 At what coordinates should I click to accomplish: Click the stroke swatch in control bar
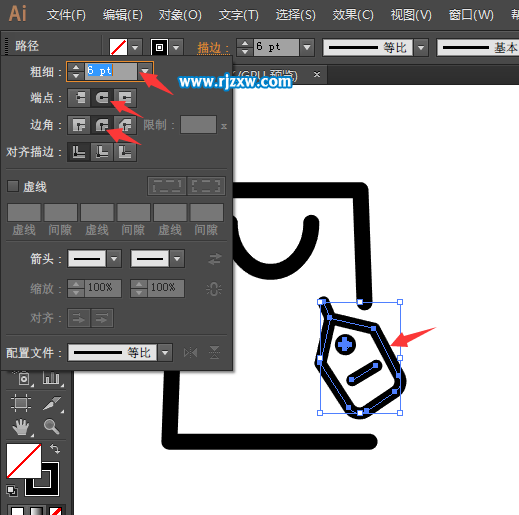pyautogui.click(x=159, y=47)
